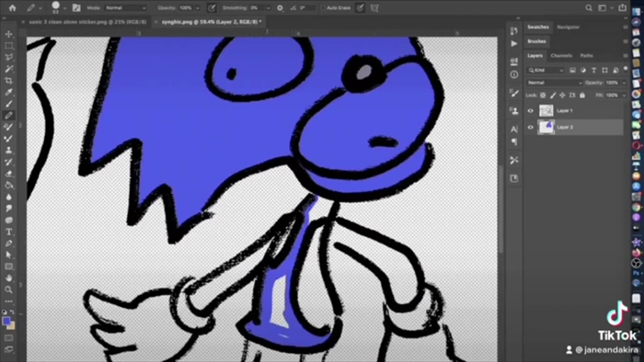Select the Zoom tool
The height and width of the screenshot is (362, 644).
(x=9, y=290)
